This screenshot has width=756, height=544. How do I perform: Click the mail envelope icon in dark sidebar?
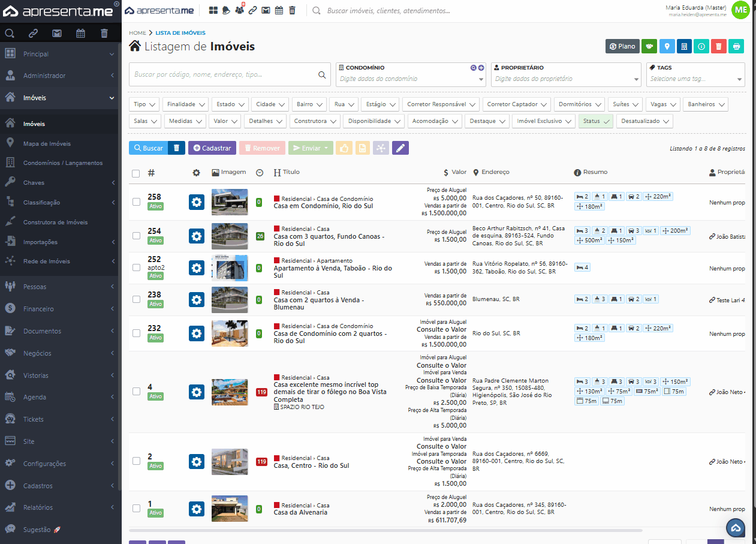57,33
